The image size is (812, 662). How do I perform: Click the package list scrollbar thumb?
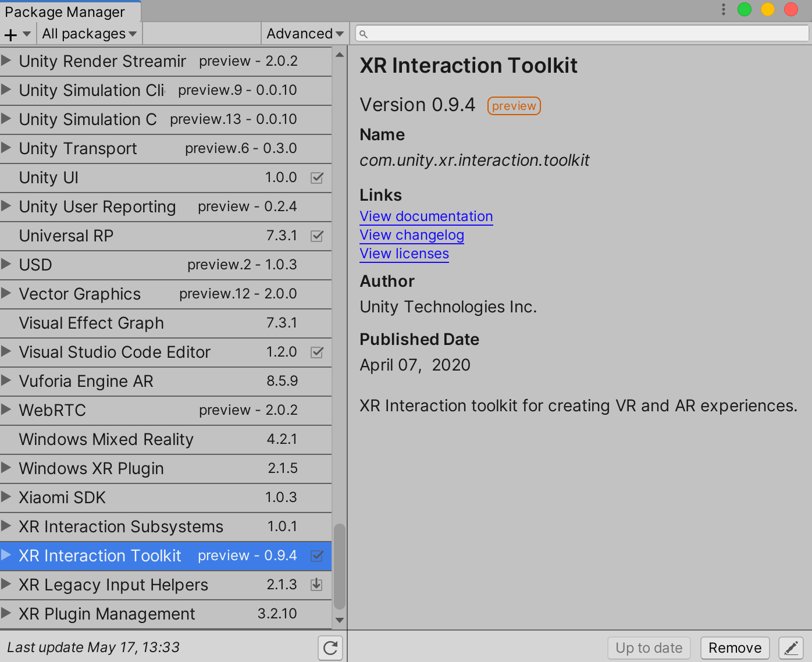340,567
